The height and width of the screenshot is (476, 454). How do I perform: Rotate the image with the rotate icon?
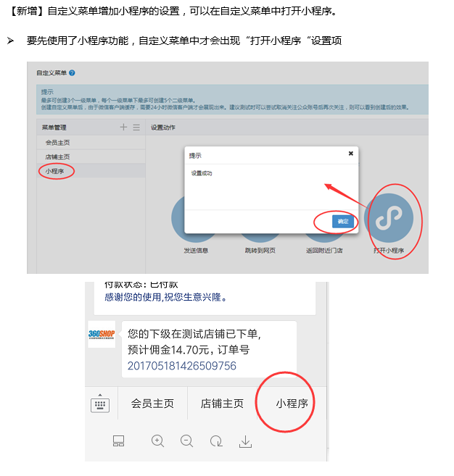click(x=216, y=441)
